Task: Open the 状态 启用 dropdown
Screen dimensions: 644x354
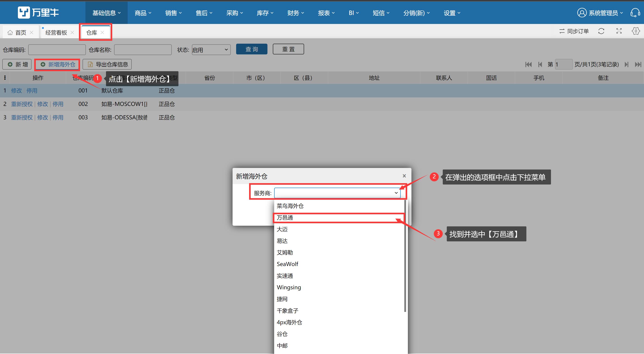Action: 211,49
